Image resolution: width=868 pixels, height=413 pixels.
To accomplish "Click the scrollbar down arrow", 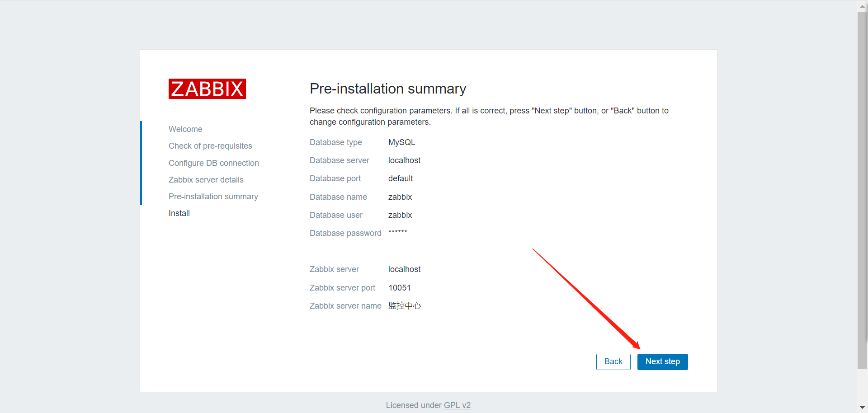I will point(862,407).
